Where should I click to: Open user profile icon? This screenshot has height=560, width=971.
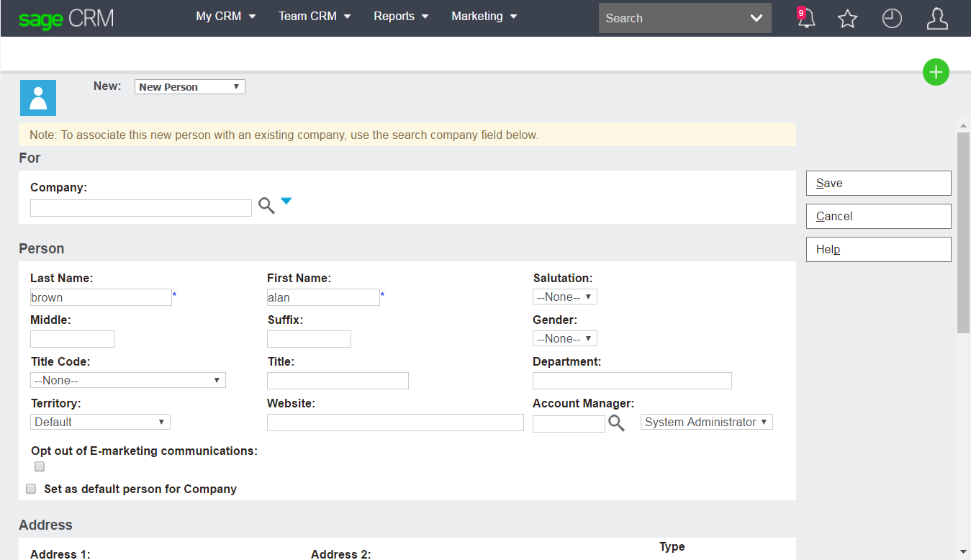936,19
